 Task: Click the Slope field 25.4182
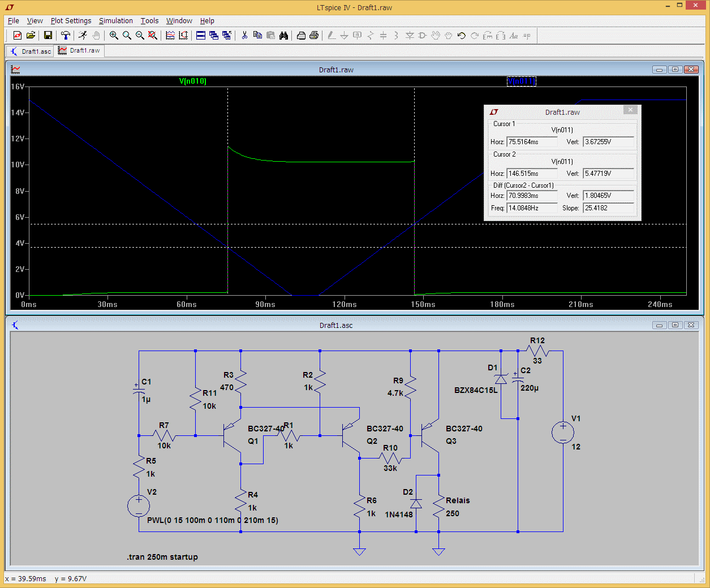click(609, 208)
